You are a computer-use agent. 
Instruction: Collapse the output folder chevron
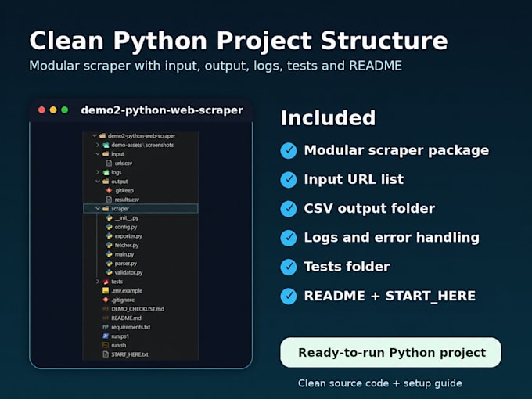point(98,182)
